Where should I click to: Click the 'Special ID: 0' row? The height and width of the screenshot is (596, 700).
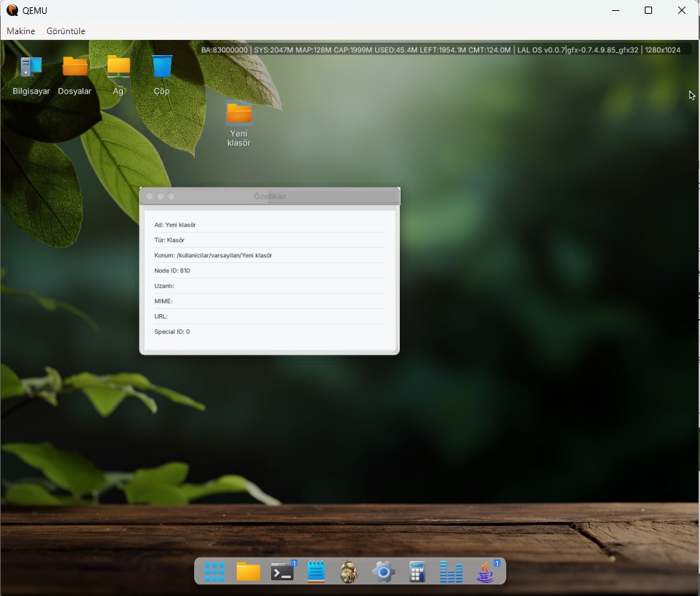[x=270, y=331]
